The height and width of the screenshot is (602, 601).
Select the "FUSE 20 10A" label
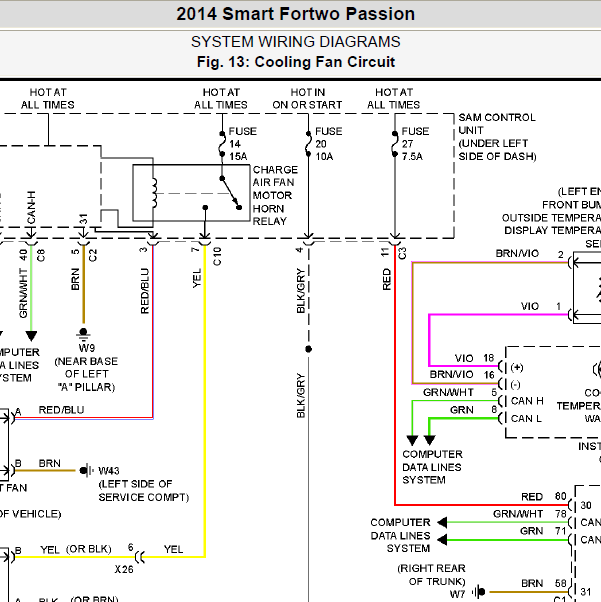[x=328, y=144]
